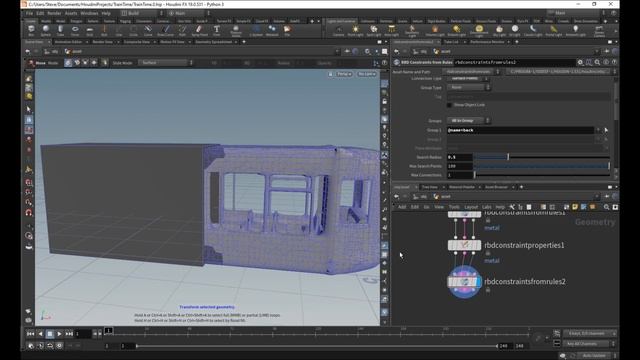Image resolution: width=640 pixels, height=360 pixels.
Task: Open the Slide Mode Surface dropdown
Action: [165, 63]
